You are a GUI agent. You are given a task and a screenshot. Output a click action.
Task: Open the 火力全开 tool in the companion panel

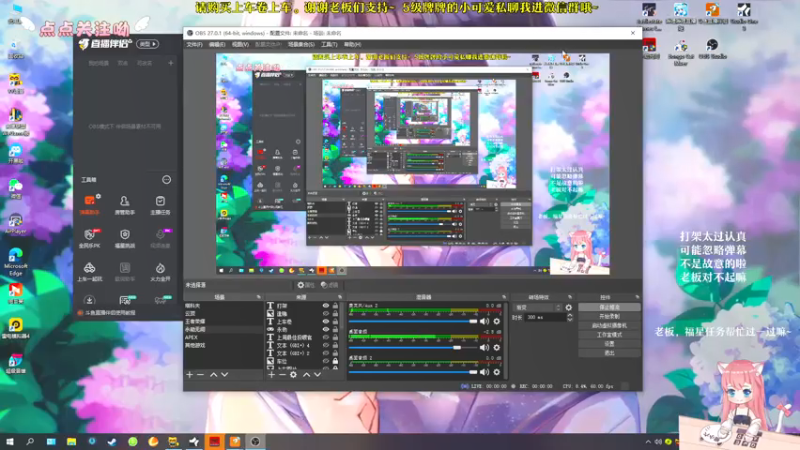pos(160,271)
